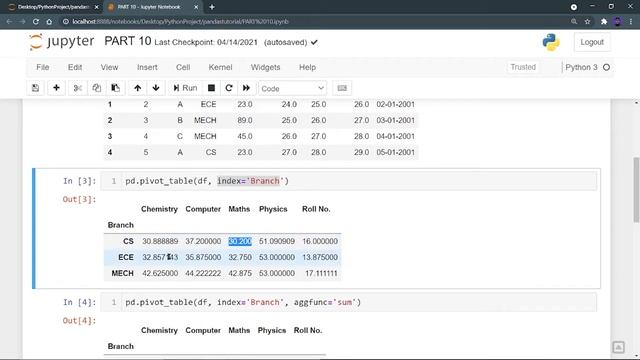
Task: Open the Help menu
Action: pyautogui.click(x=307, y=67)
